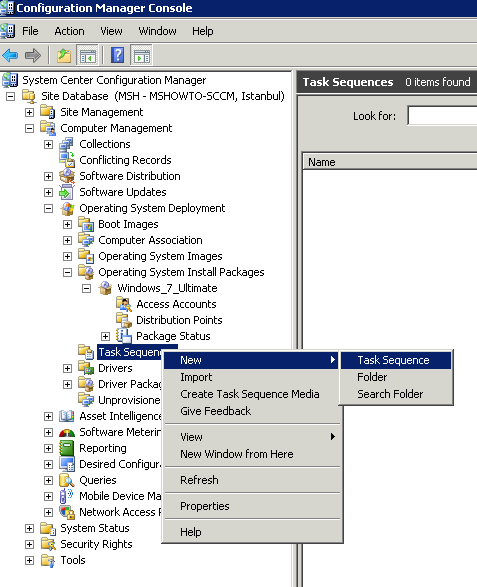Open the File menu
Viewport: 477px width, 587px height.
pyautogui.click(x=30, y=31)
